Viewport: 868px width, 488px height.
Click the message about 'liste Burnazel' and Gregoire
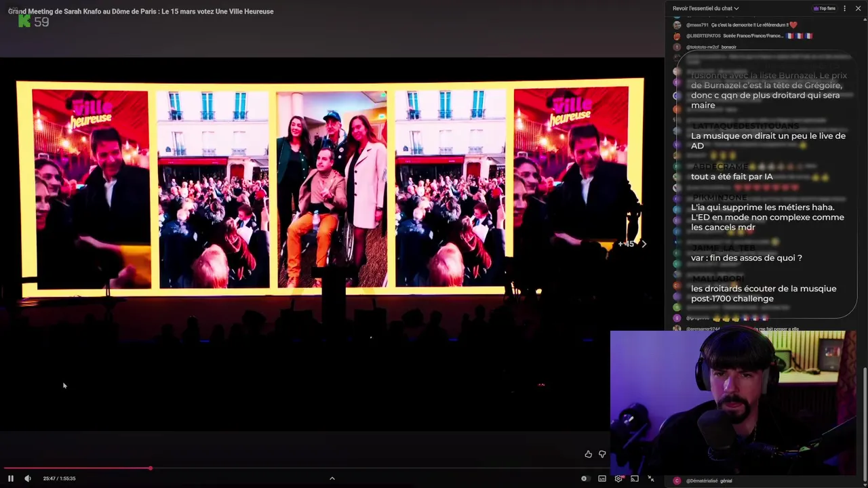pos(769,90)
